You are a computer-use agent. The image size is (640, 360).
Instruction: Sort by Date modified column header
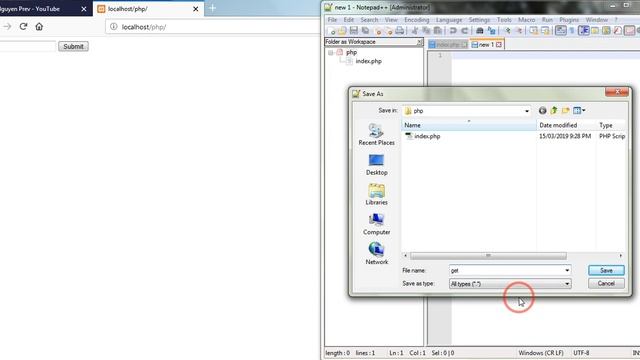pos(566,125)
